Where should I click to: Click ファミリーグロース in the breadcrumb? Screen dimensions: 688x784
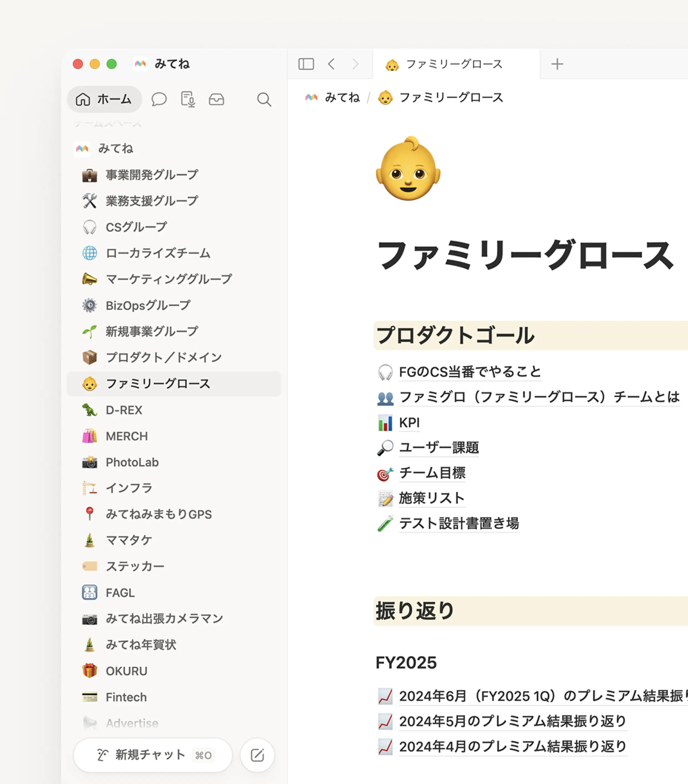point(440,97)
